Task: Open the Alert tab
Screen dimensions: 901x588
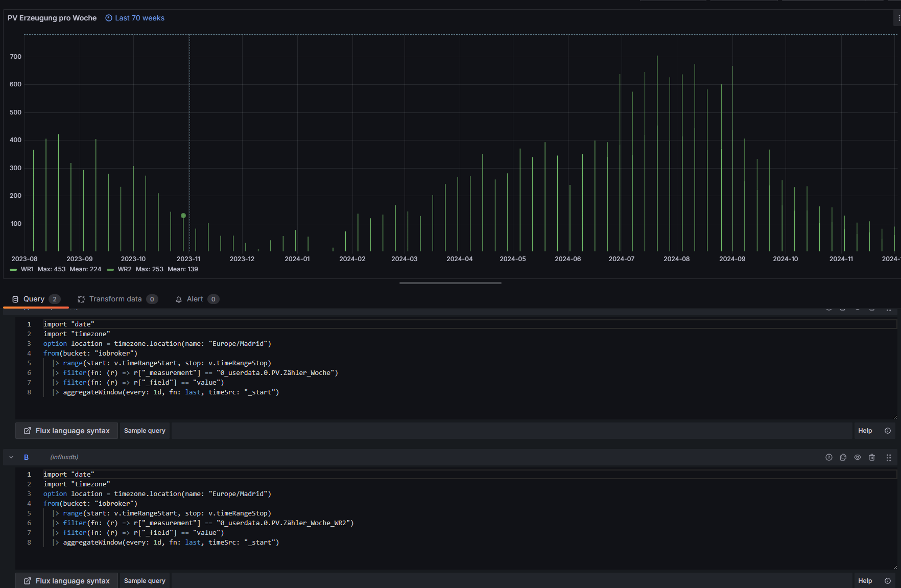Action: pos(197,299)
